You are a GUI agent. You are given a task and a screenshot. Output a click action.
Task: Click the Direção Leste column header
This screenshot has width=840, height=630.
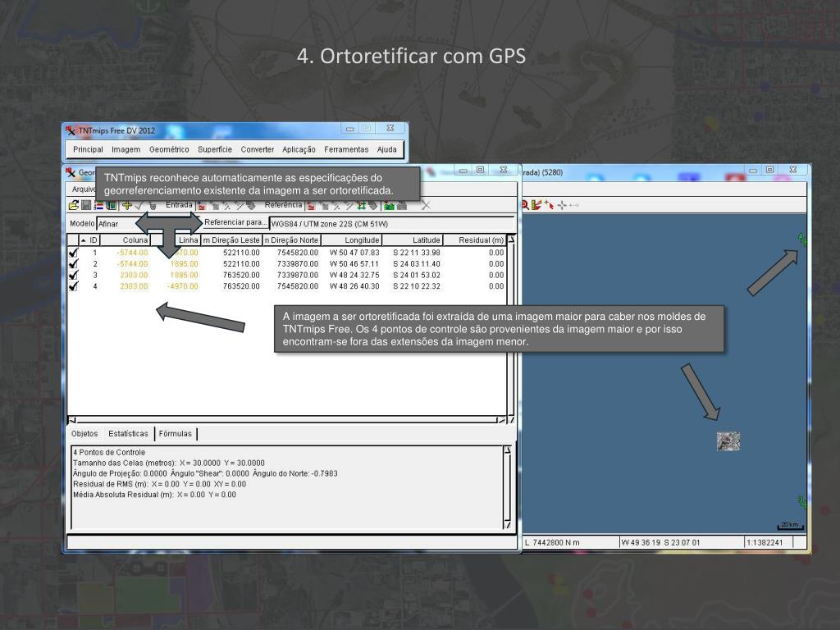[x=231, y=240]
